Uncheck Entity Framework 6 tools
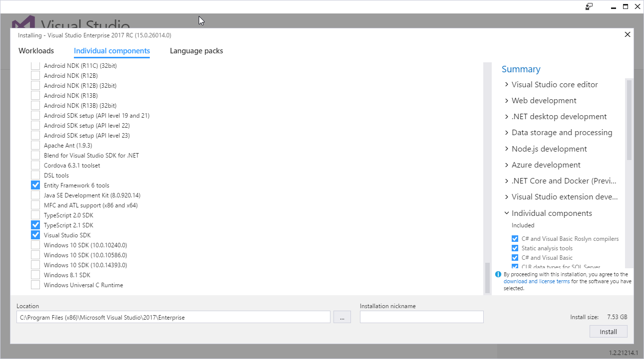This screenshot has height=359, width=644. click(35, 184)
